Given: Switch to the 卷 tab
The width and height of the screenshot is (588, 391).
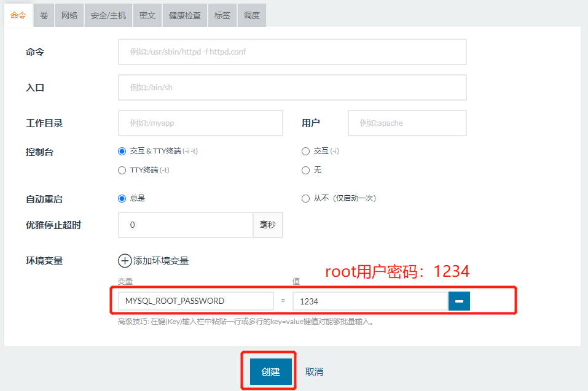Looking at the screenshot, I should [43, 15].
